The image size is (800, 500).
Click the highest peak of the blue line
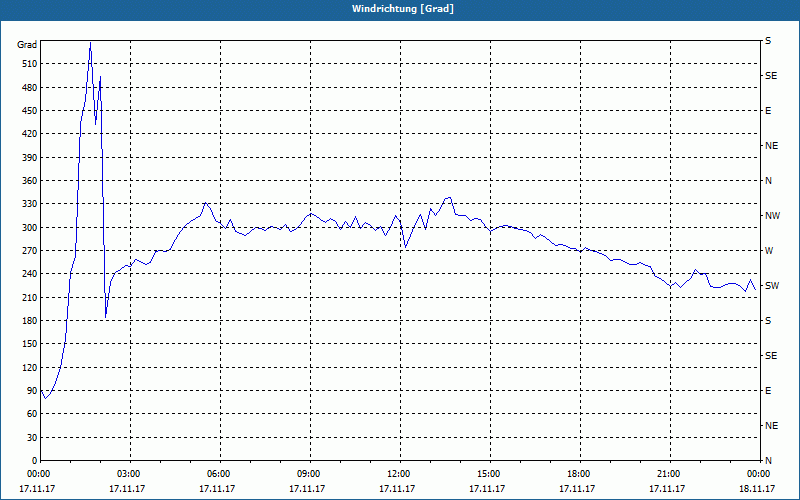click(90, 43)
